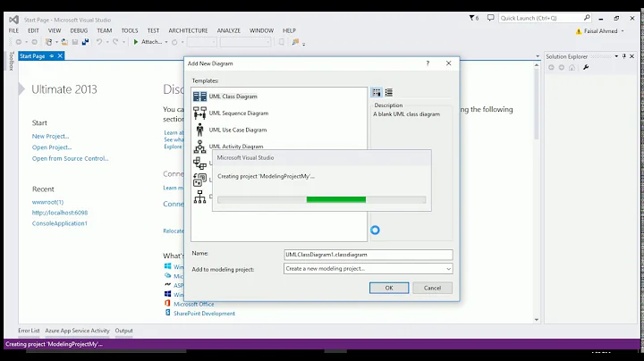Select the UML Use Case Diagram icon
The height and width of the screenshot is (361, 644).
point(199,130)
